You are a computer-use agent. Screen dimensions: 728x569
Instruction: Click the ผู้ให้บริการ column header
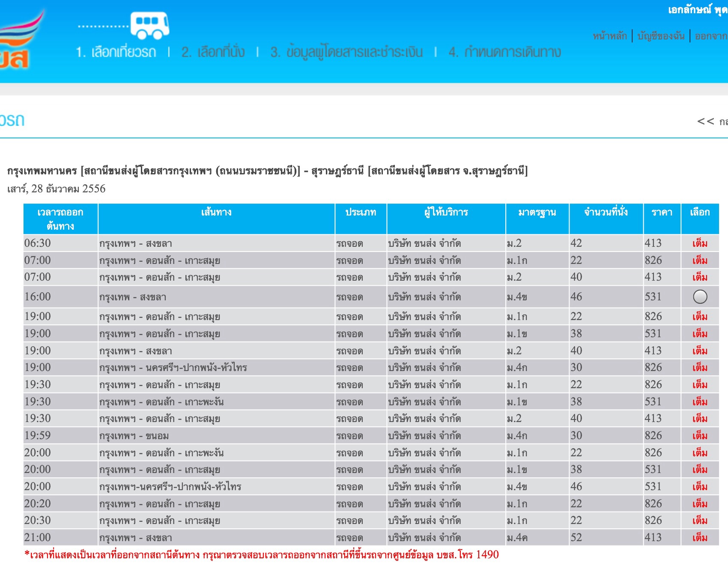[446, 219]
